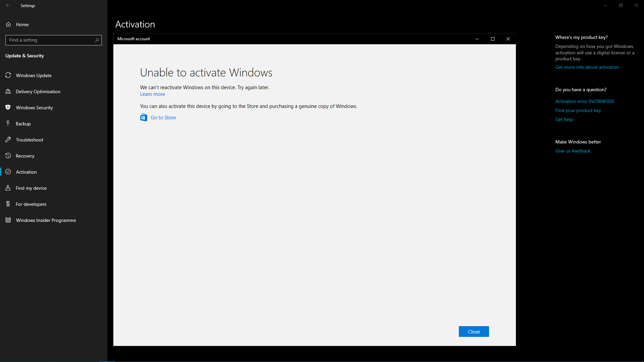Viewport: 644px width, 362px height.
Task: Select Delivery Optimisation in sidebar
Action: (54, 92)
